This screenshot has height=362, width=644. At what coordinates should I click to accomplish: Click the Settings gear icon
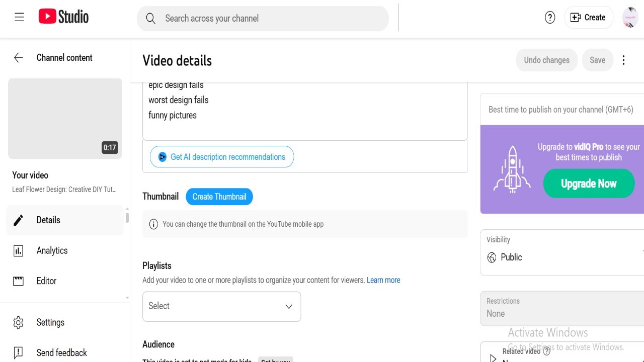click(19, 322)
